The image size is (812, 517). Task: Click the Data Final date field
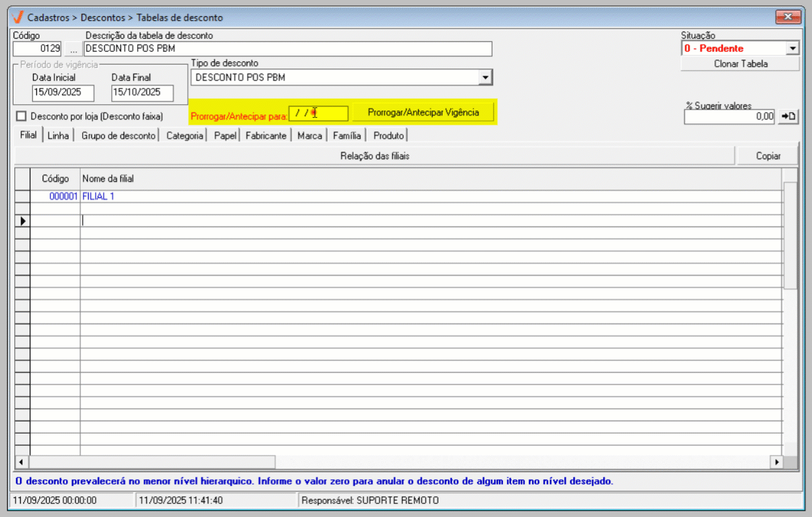pos(142,93)
